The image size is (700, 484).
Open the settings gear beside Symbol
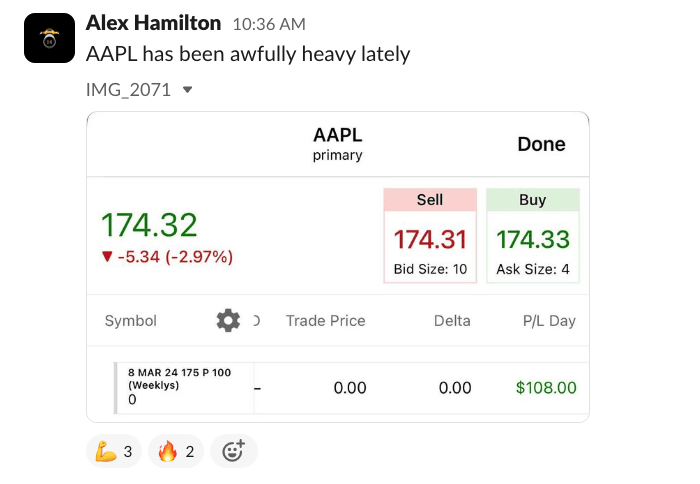click(228, 321)
